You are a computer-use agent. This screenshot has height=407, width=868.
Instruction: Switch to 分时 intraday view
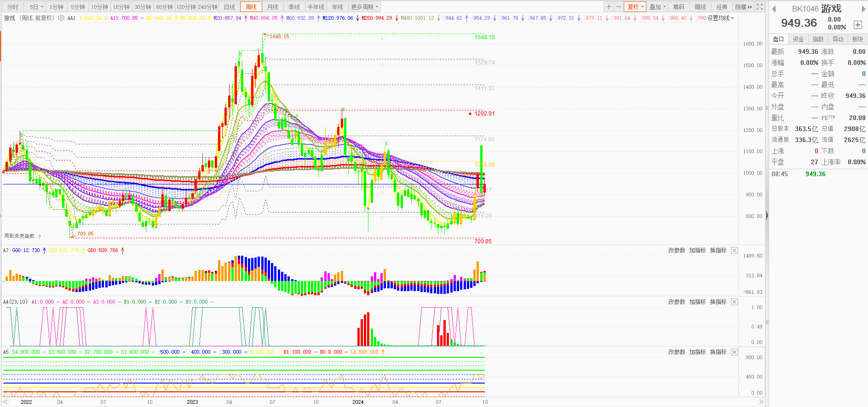[13, 7]
